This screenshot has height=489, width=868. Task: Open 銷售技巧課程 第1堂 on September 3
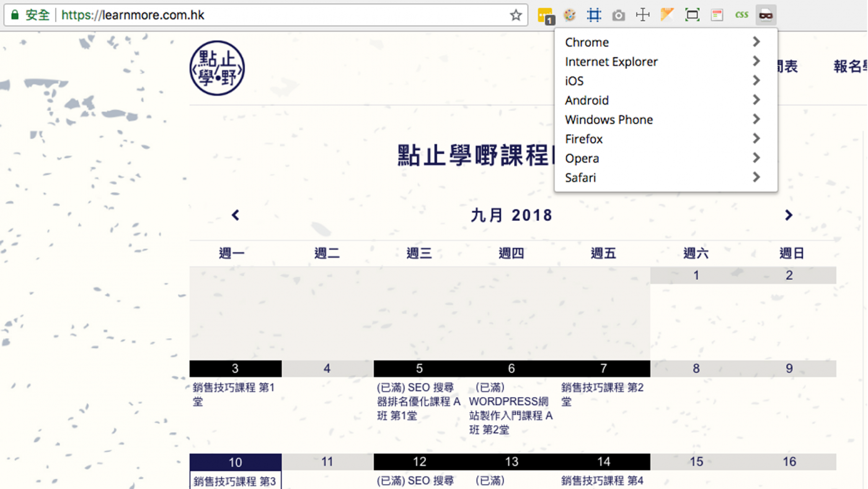233,394
